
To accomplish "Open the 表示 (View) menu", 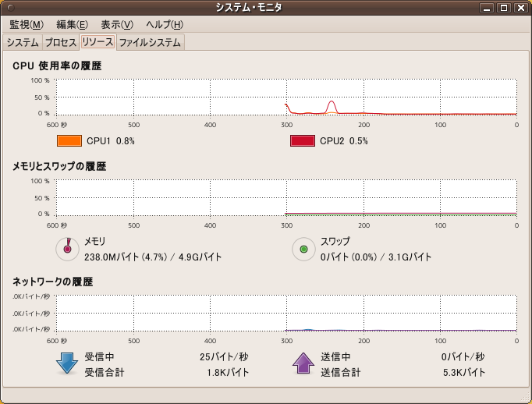I will coord(117,25).
